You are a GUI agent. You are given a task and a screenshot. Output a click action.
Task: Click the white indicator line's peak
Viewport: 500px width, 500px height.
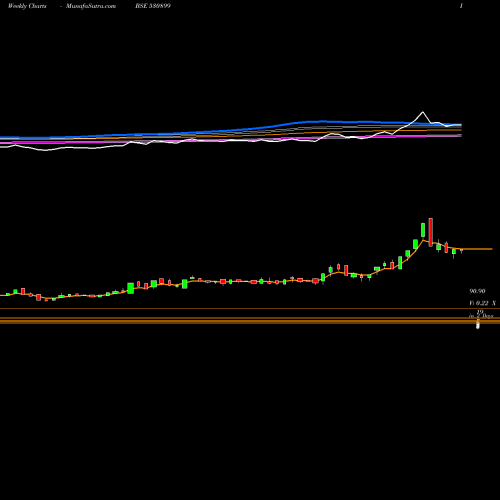(x=423, y=112)
